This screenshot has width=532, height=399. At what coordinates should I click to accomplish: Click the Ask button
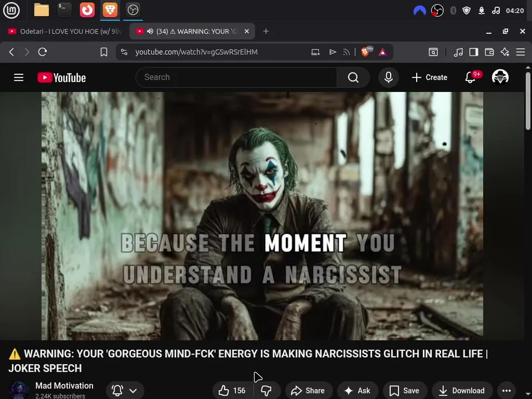pyautogui.click(x=357, y=391)
